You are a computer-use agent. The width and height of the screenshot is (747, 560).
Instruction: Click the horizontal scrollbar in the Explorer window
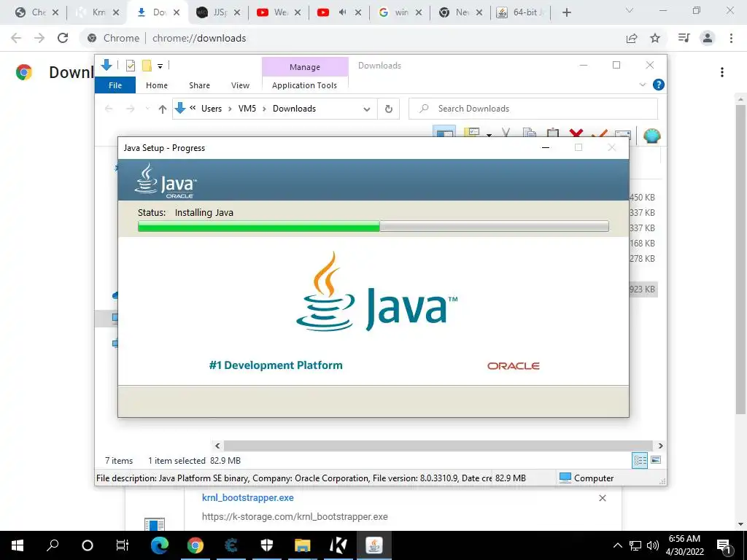438,446
